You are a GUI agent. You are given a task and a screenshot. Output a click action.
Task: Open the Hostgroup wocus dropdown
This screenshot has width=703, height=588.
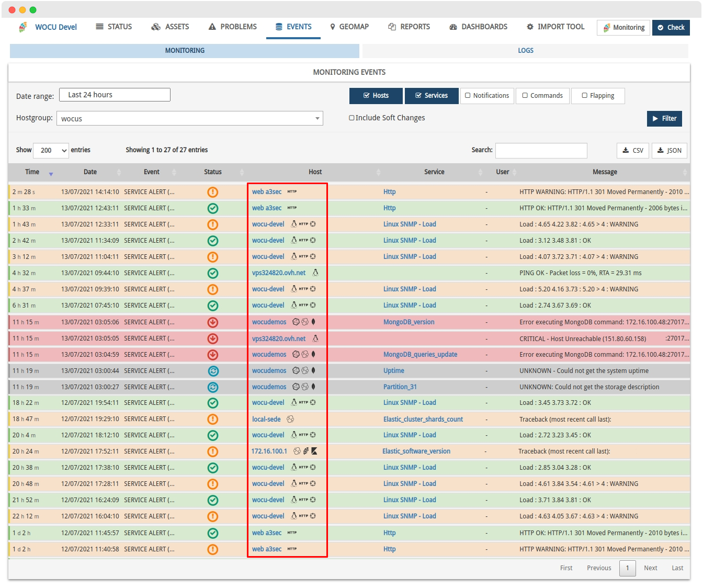click(190, 118)
